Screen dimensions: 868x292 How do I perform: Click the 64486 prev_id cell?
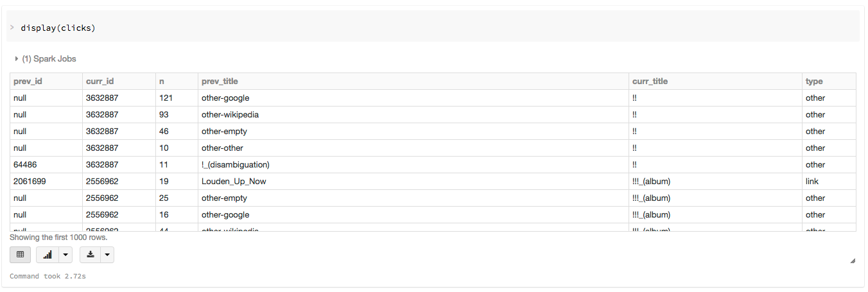tap(25, 165)
